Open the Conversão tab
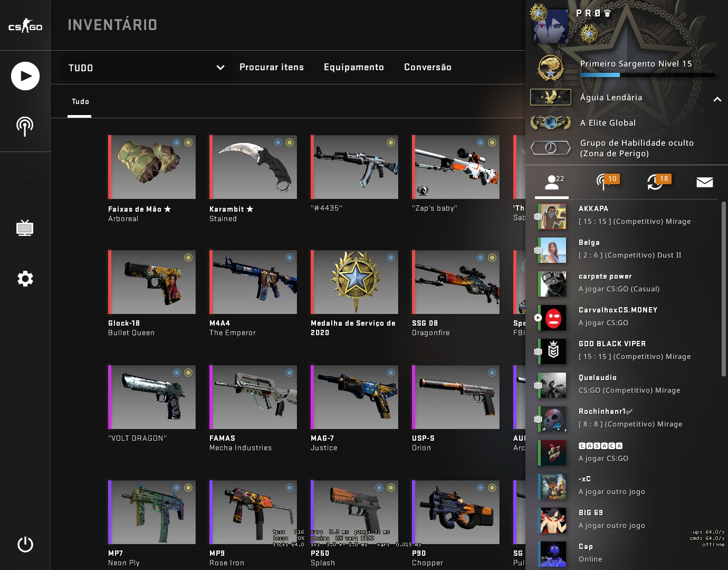 click(x=428, y=67)
